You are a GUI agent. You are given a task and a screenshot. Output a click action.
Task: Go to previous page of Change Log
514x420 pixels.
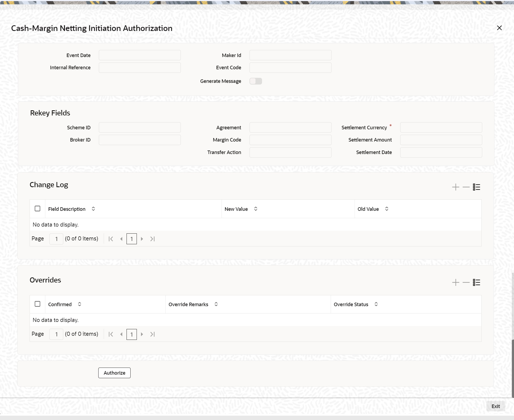pos(121,239)
